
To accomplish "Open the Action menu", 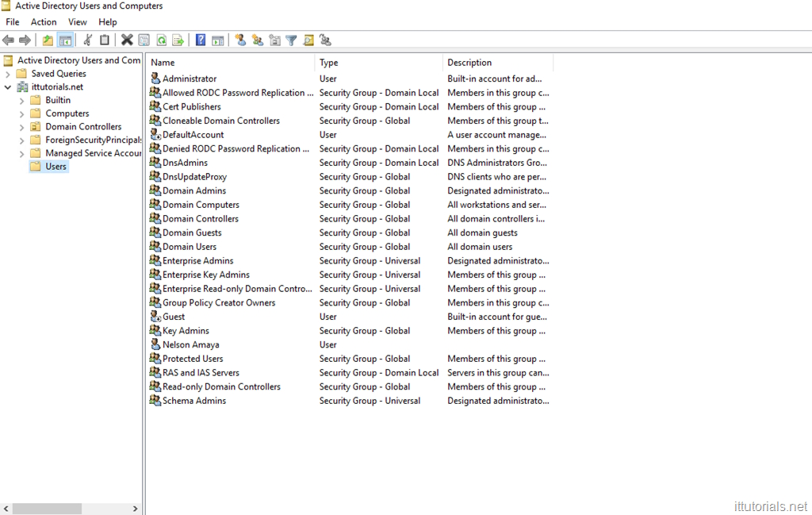I will [x=44, y=22].
